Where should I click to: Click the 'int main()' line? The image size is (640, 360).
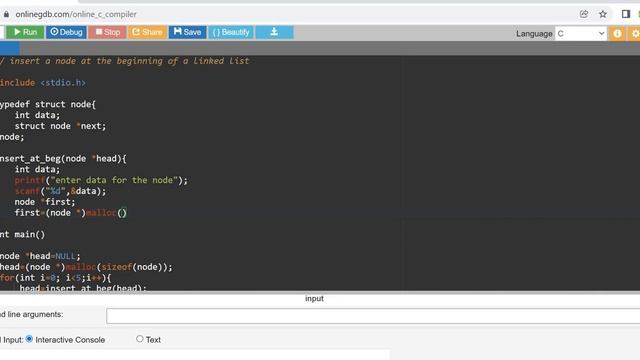click(x=22, y=234)
